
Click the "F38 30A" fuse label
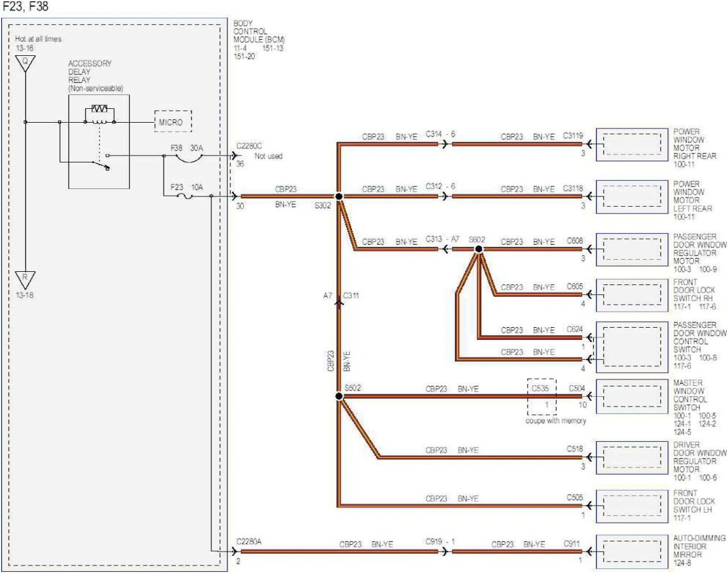point(187,148)
